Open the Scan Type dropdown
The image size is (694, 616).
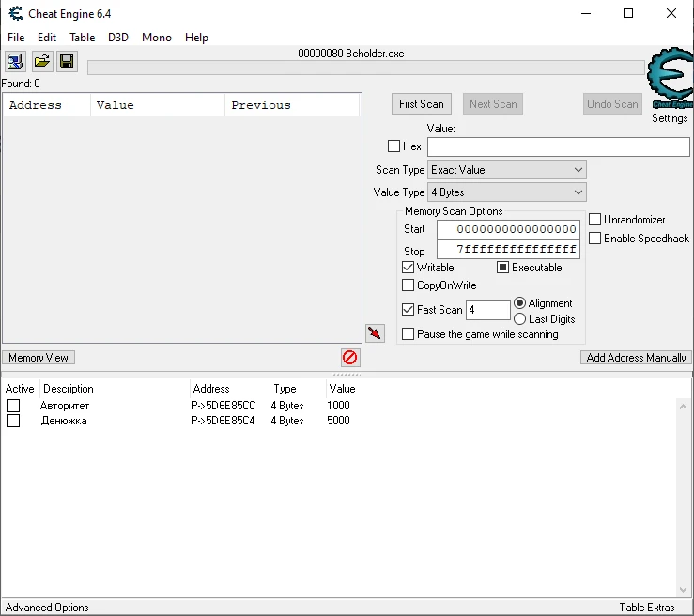click(507, 170)
